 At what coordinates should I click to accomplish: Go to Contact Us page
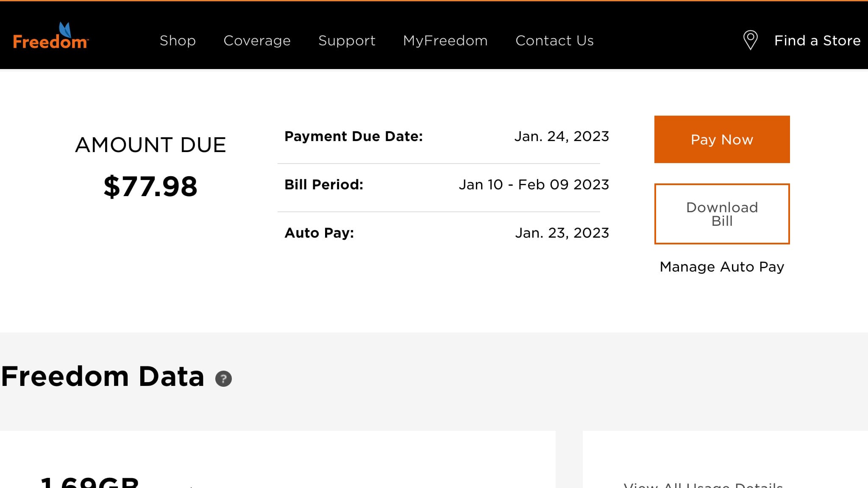(x=554, y=41)
